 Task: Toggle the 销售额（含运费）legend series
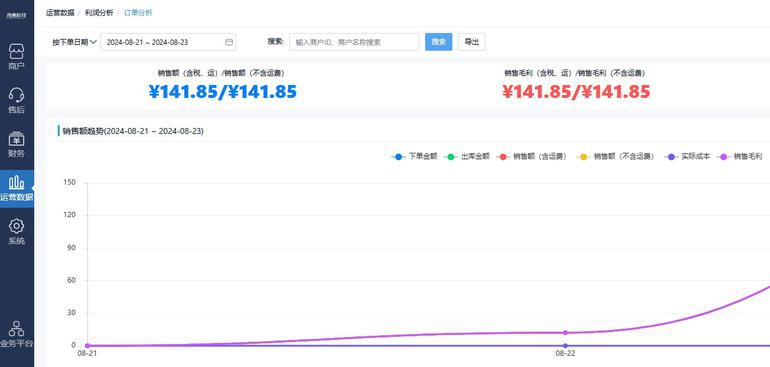[532, 157]
